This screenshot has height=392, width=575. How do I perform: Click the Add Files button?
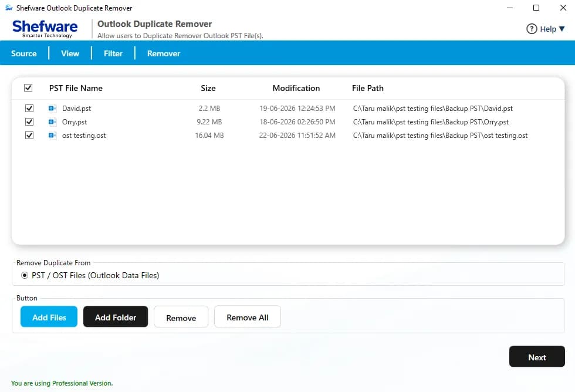(x=49, y=317)
